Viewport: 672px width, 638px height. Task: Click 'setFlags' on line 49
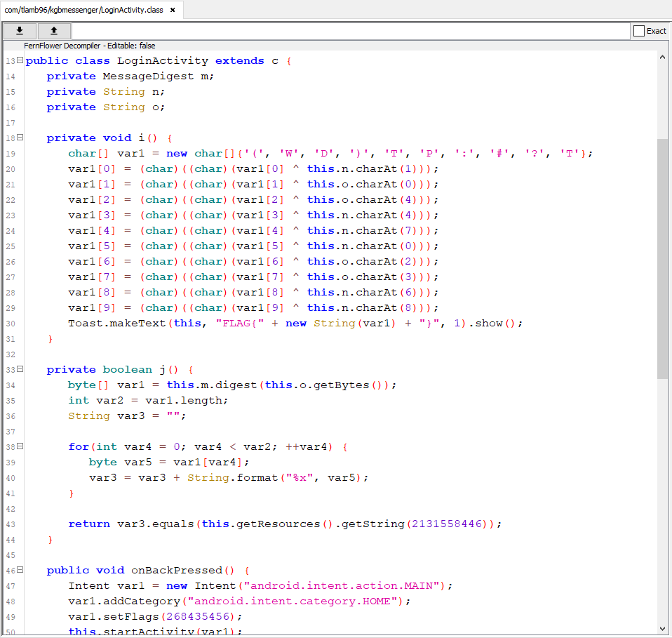coord(131,616)
